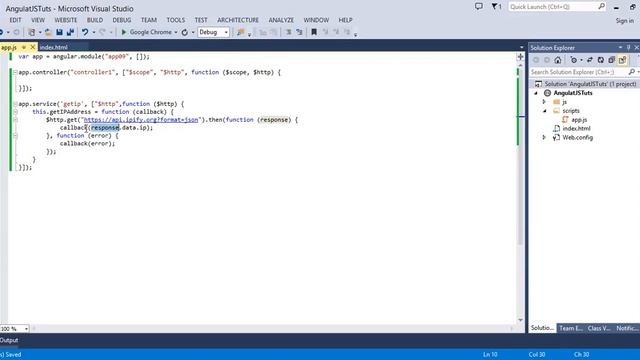
Task: Collapse All in Solution Explorer toolbar
Action: (611, 60)
